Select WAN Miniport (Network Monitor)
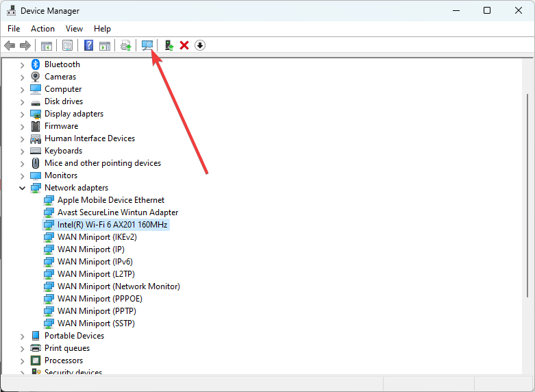 point(119,286)
